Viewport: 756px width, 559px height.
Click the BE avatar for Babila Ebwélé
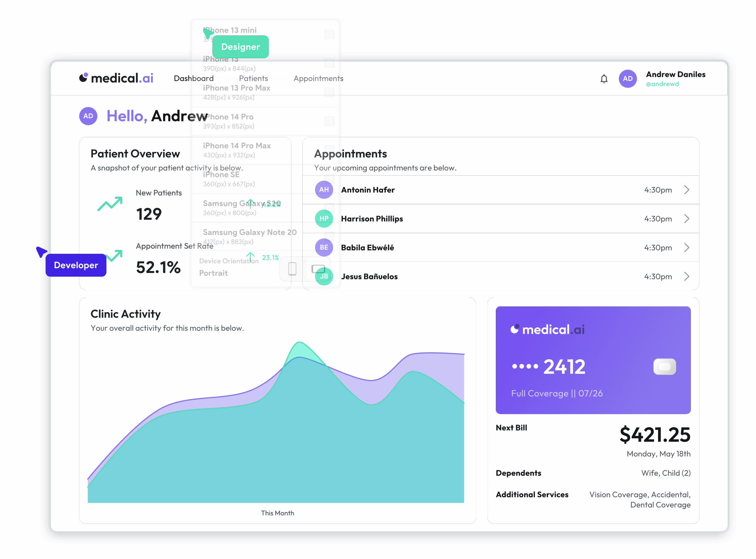(324, 247)
